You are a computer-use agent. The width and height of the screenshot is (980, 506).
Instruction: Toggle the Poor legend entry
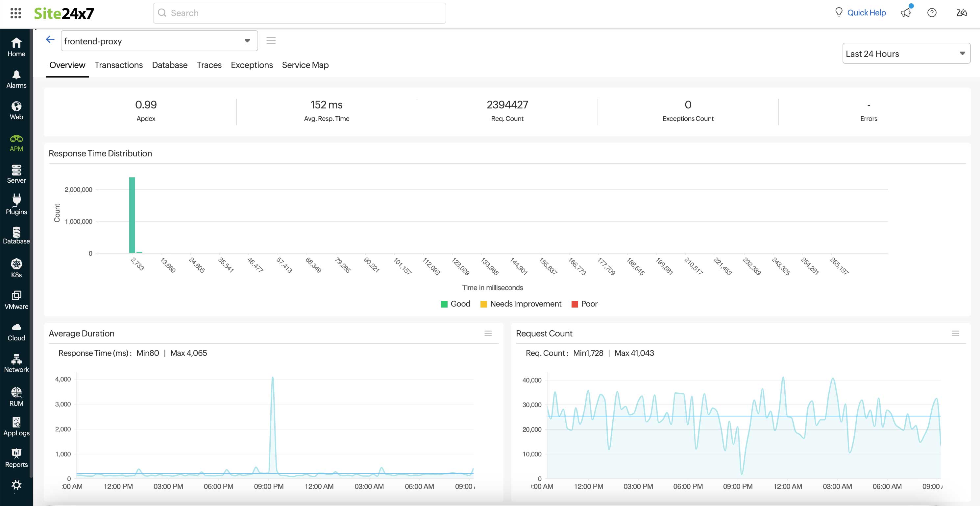click(584, 304)
